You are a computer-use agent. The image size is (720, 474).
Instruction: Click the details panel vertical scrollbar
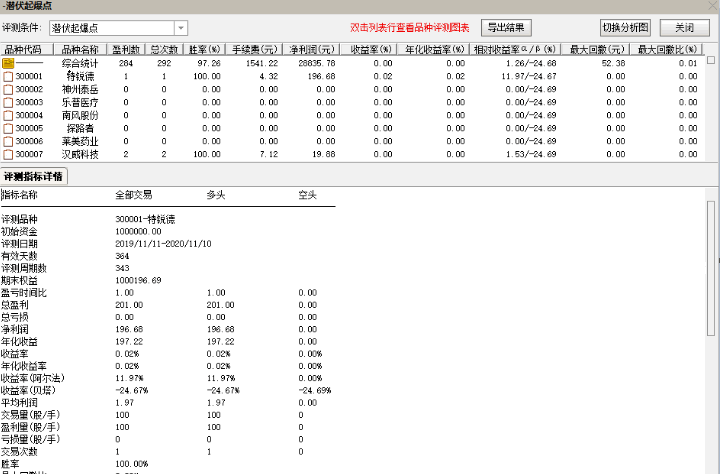click(711, 268)
